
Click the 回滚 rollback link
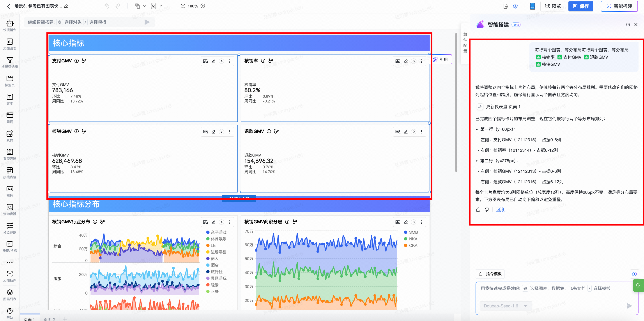tap(500, 210)
